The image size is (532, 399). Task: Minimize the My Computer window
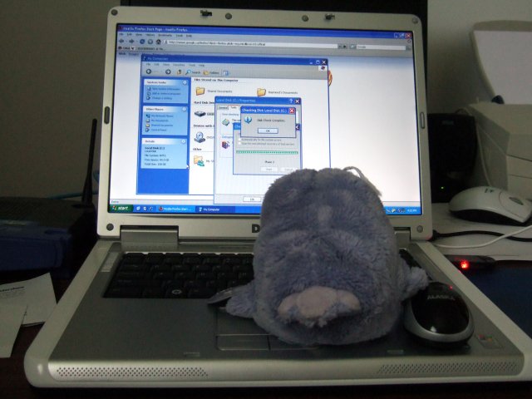coord(312,62)
